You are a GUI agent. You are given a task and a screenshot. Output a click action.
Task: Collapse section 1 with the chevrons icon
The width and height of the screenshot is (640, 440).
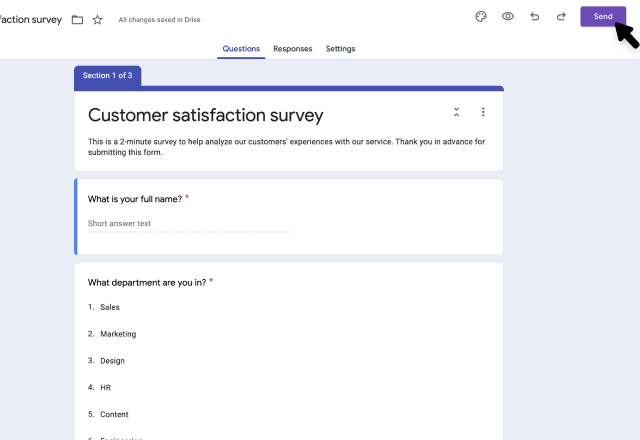tap(456, 112)
